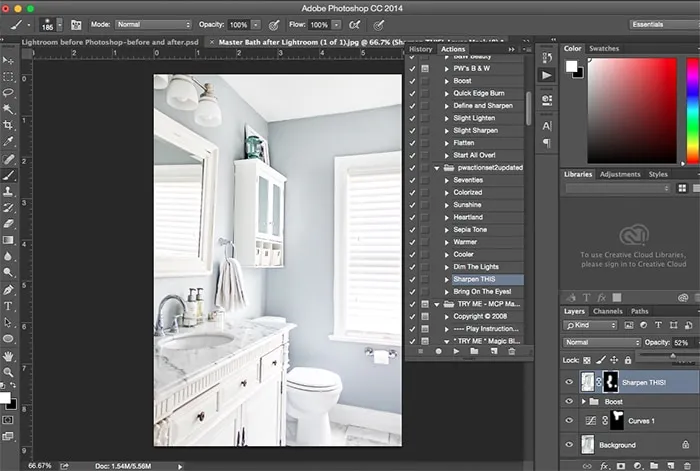Toggle Quick Mask mode icon
The width and height of the screenshot is (700, 471).
tap(8, 420)
